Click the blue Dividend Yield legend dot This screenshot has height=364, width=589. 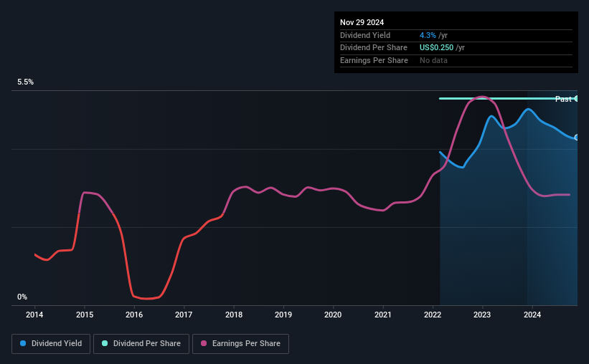coord(23,344)
